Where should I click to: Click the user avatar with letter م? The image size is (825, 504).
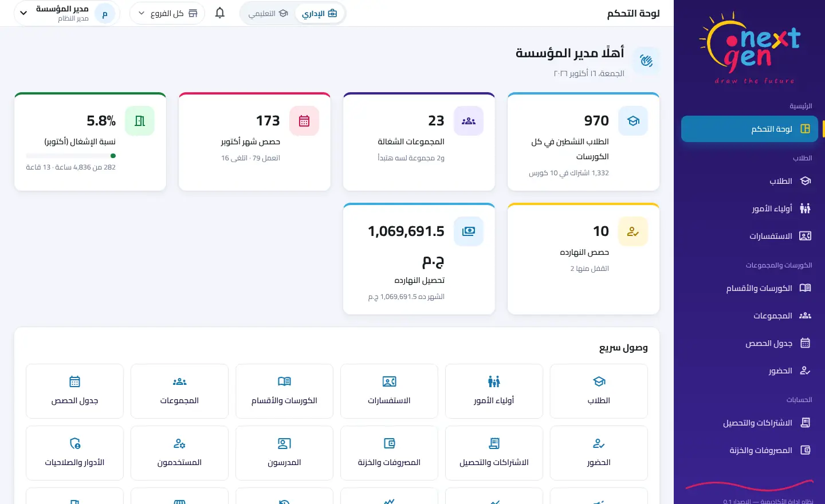[x=105, y=14]
